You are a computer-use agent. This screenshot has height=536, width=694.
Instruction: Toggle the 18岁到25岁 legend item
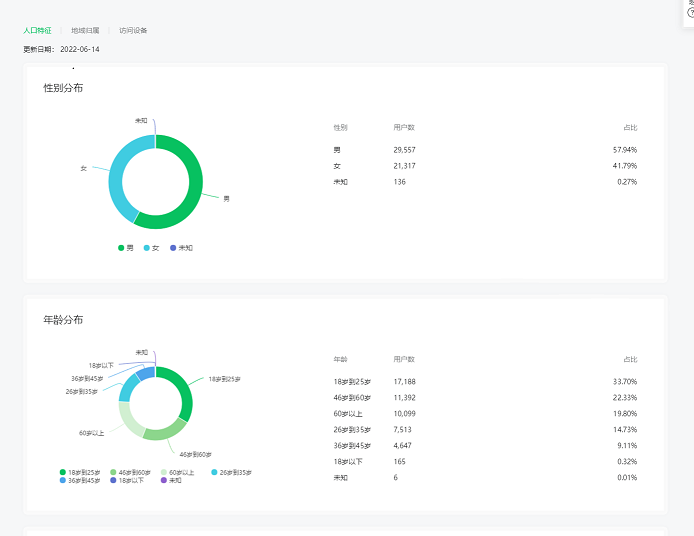(79, 472)
